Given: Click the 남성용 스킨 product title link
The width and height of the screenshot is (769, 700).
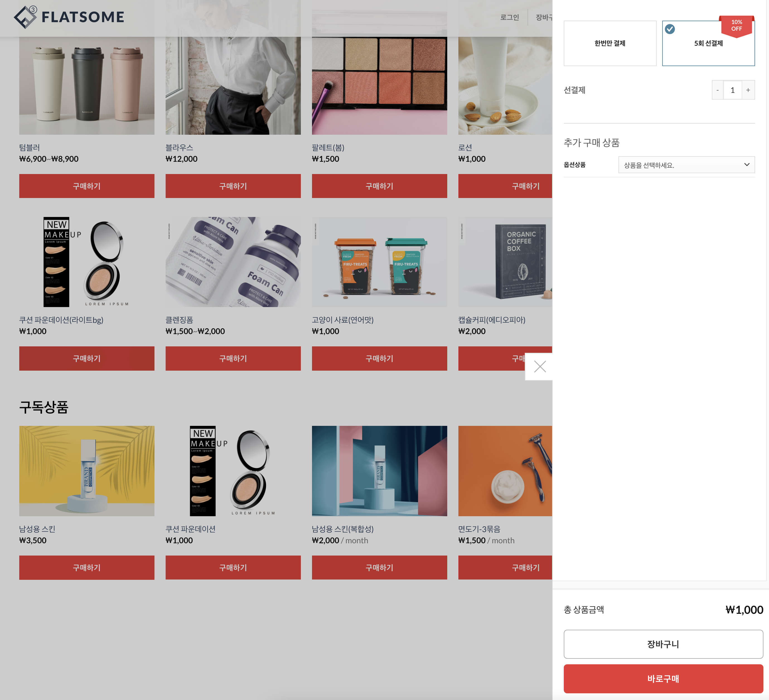Looking at the screenshot, I should pyautogui.click(x=37, y=529).
